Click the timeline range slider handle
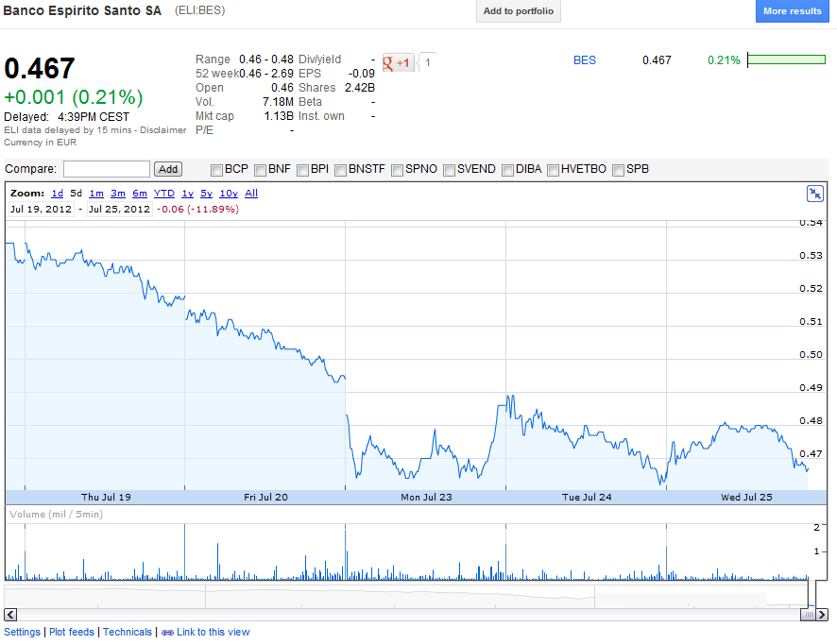The height and width of the screenshot is (644, 837). coord(809,615)
